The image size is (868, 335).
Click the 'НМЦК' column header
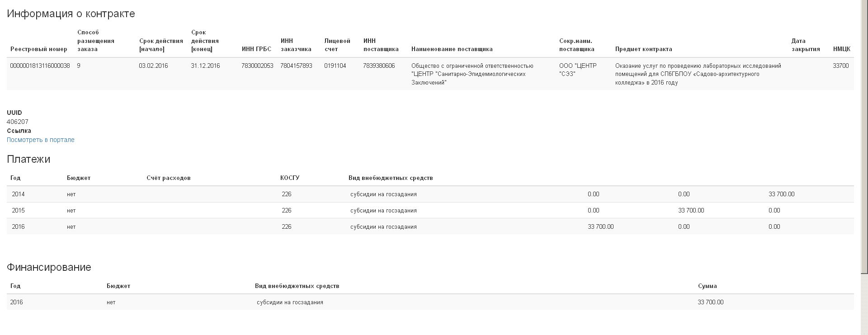pos(841,49)
